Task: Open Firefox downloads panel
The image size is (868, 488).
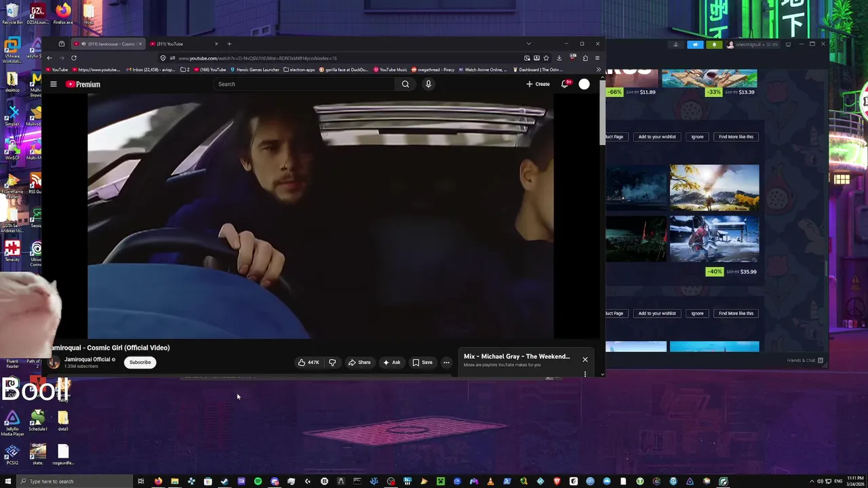Action: [x=559, y=58]
